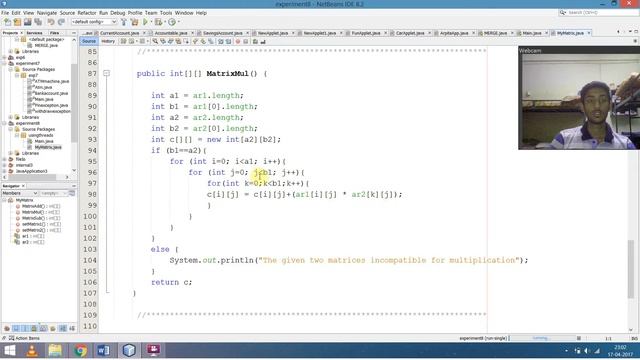Screen dimensions: 640x360
Task: Collapse the experiment7 project node
Action: tap(4, 63)
